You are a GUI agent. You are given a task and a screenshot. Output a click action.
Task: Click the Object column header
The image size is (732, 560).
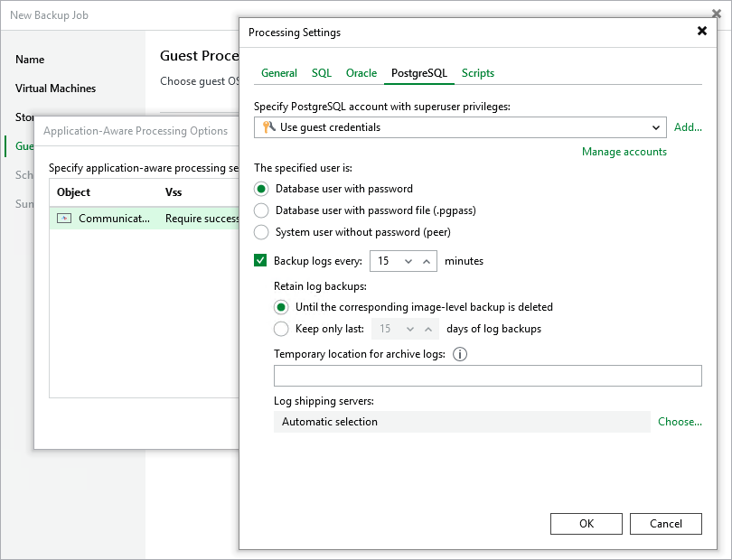(73, 192)
